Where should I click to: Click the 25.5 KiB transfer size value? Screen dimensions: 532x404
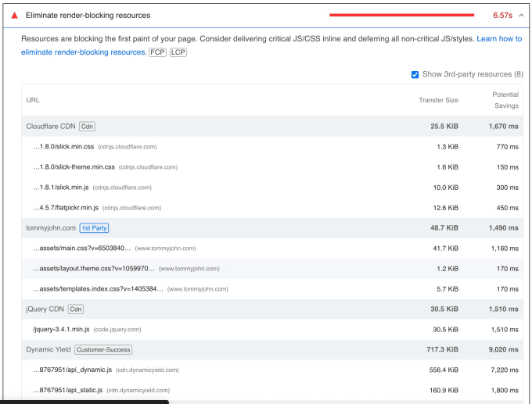click(x=444, y=127)
